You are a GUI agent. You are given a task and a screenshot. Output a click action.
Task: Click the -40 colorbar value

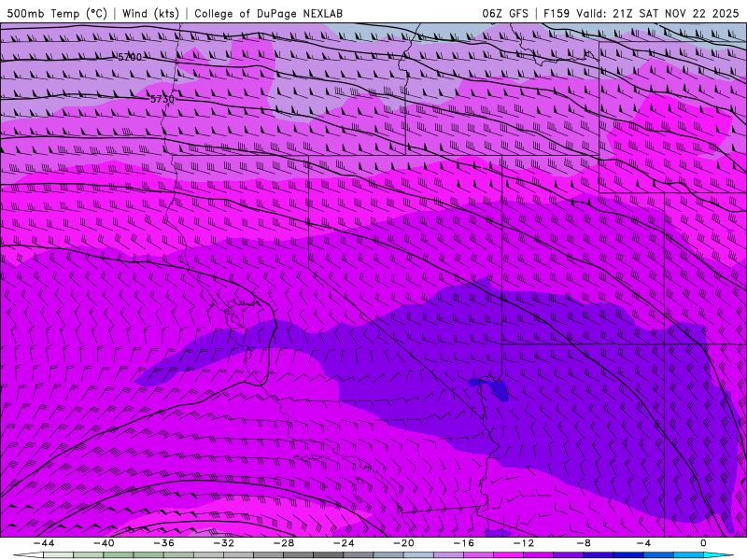tap(104, 543)
